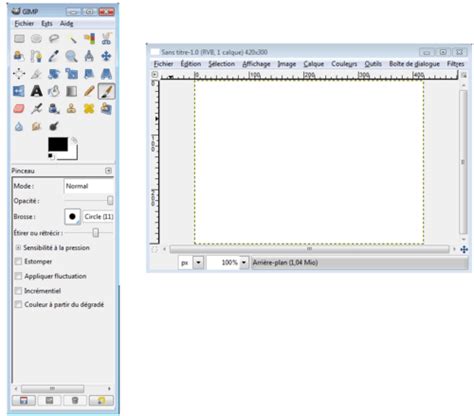
Task: Select the Perspective tool
Action: tap(106, 73)
